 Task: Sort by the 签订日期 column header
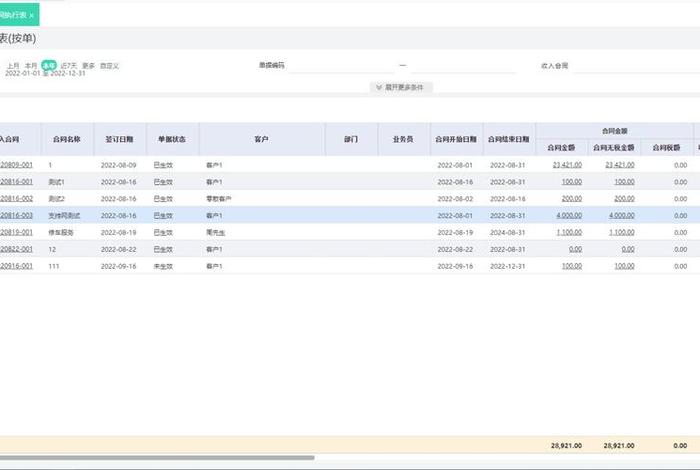pos(120,139)
